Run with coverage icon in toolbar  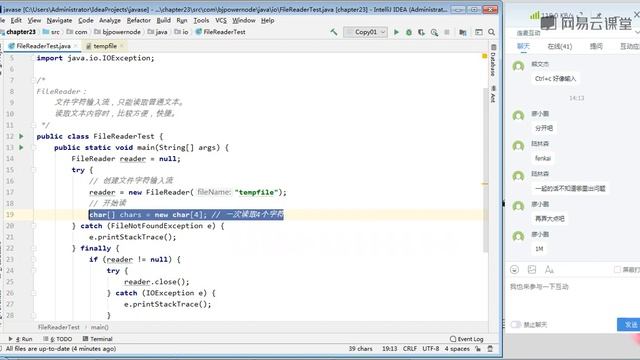pos(421,32)
